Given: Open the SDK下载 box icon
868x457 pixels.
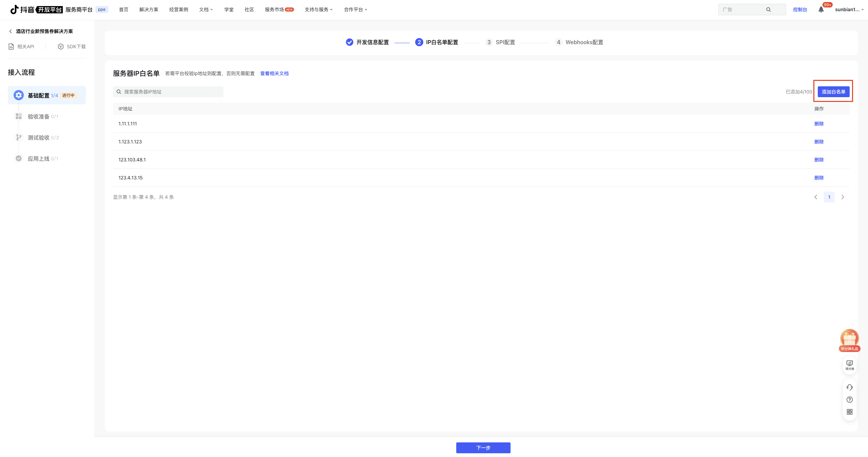Looking at the screenshot, I should [61, 47].
